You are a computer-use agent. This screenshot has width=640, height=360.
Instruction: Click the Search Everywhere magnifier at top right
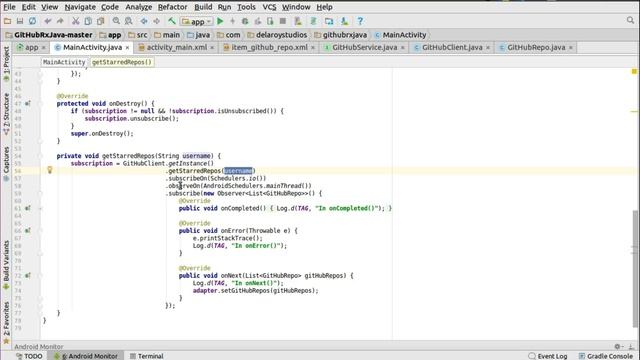point(630,20)
